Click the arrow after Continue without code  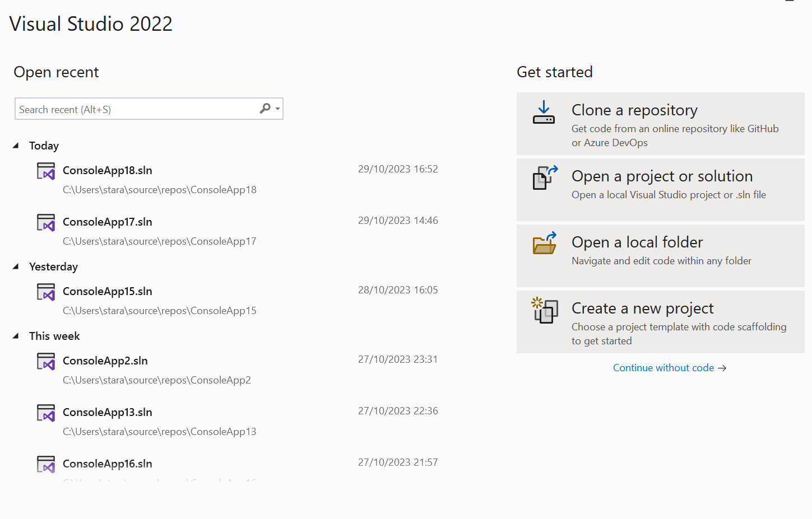[x=722, y=368]
